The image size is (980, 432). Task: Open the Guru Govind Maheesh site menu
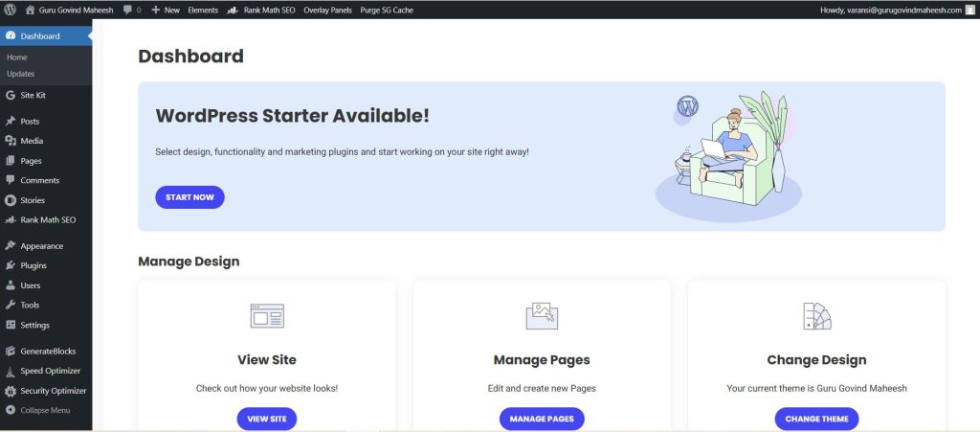tap(76, 10)
